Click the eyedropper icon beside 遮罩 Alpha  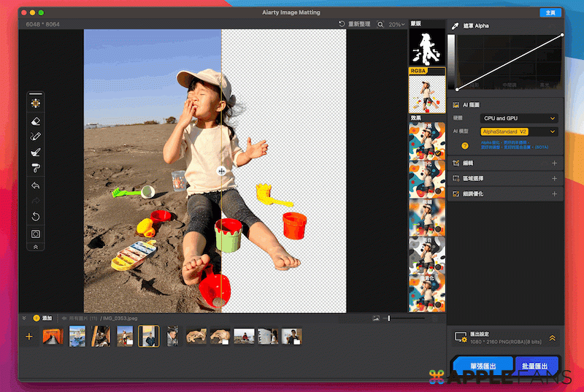click(456, 26)
